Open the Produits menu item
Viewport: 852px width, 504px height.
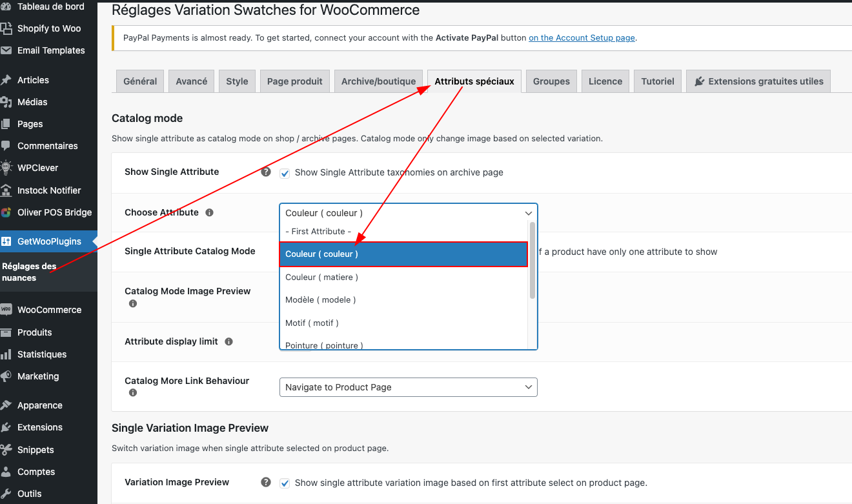(x=48, y=332)
